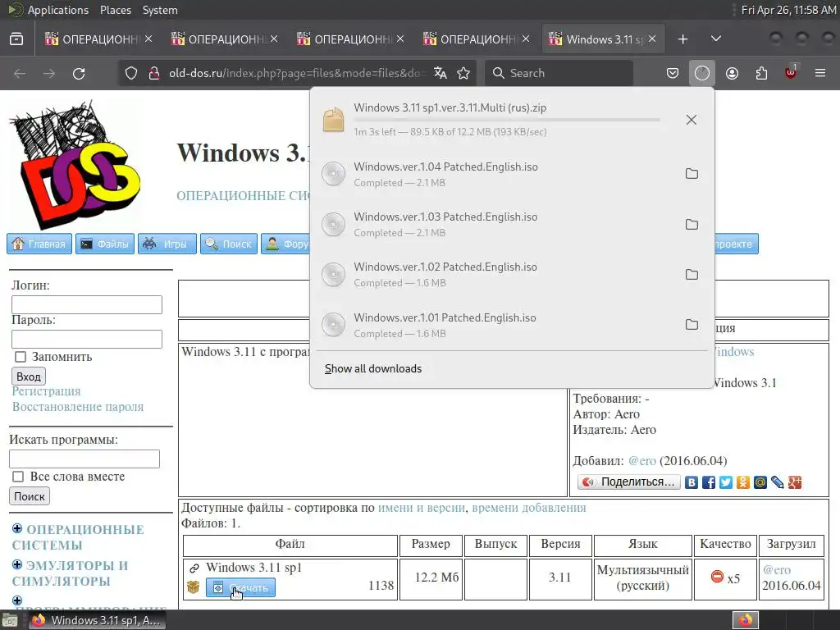Show Windows.ver.1.03 iso in folder
840x630 pixels.
[x=692, y=224]
